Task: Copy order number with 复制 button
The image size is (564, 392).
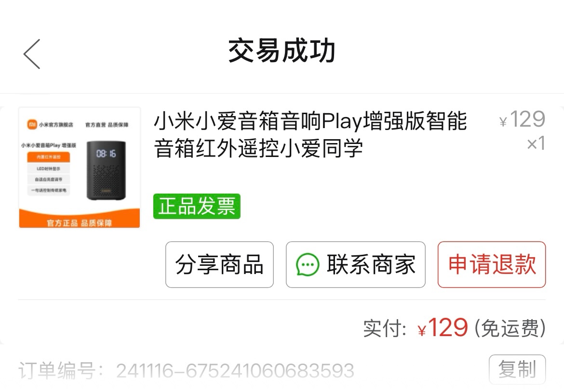Action: pos(517,369)
